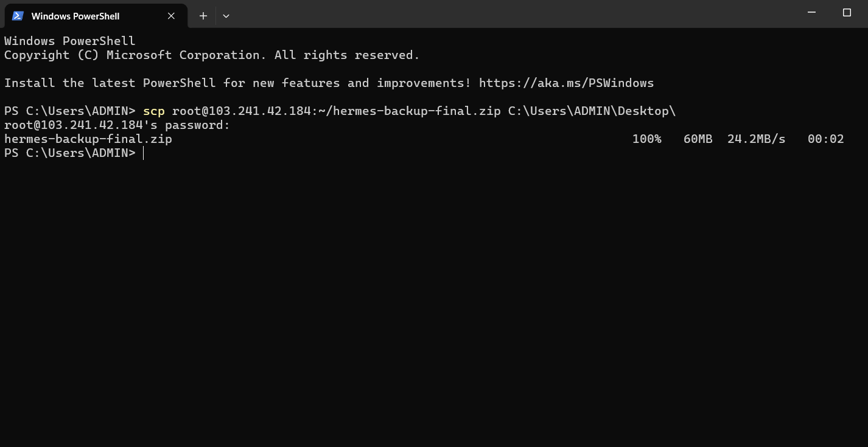Minimize the terminal window

point(811,13)
